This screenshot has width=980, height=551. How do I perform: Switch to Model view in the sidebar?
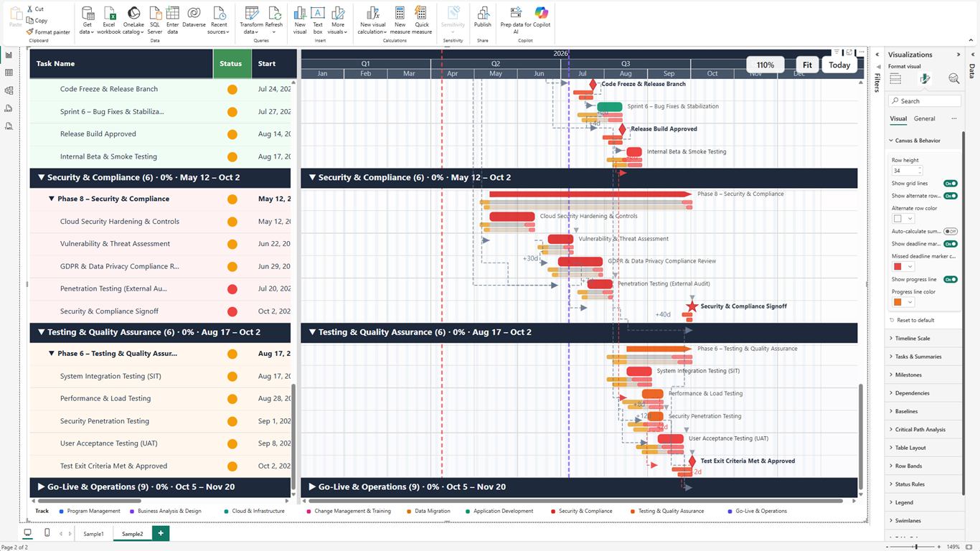(9, 90)
